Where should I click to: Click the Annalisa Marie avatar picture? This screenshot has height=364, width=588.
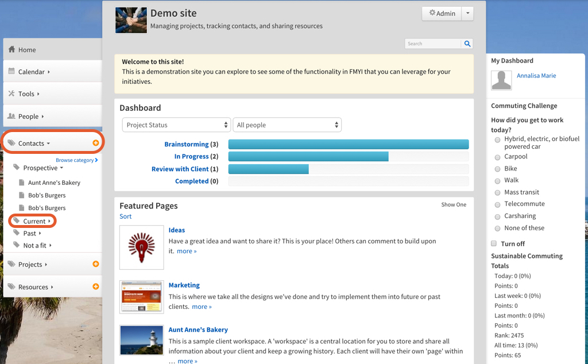pyautogui.click(x=501, y=80)
